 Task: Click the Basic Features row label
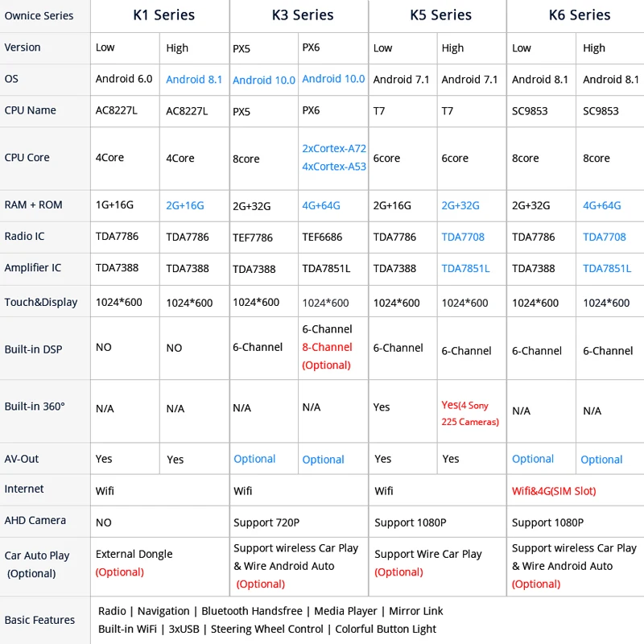[39, 620]
